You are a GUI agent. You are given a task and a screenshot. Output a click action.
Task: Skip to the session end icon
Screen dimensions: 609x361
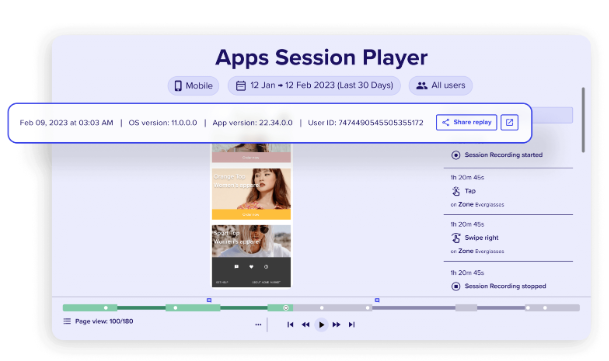pos(351,324)
